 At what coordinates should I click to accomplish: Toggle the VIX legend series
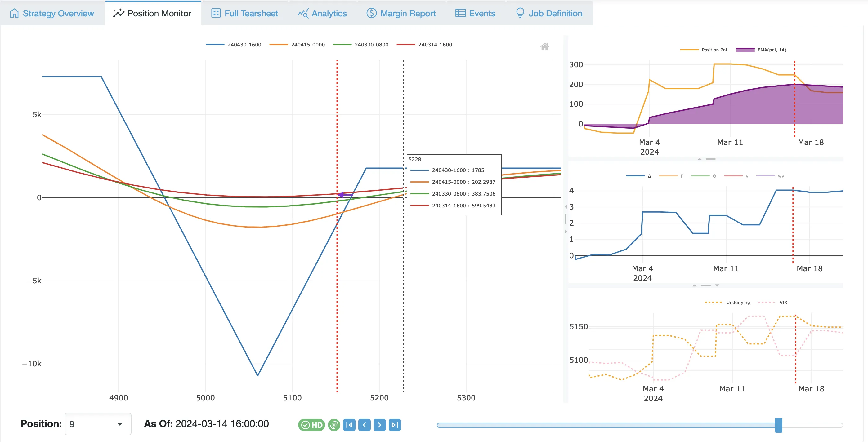(x=772, y=303)
